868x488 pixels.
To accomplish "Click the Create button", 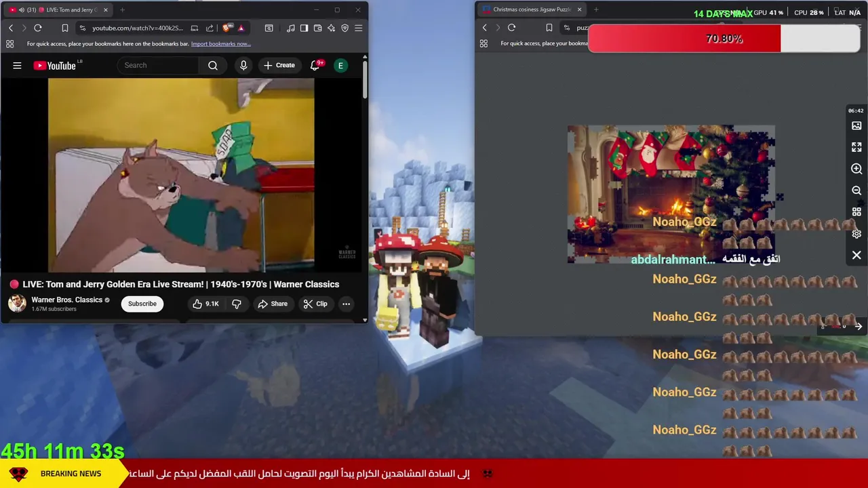I will [x=279, y=65].
